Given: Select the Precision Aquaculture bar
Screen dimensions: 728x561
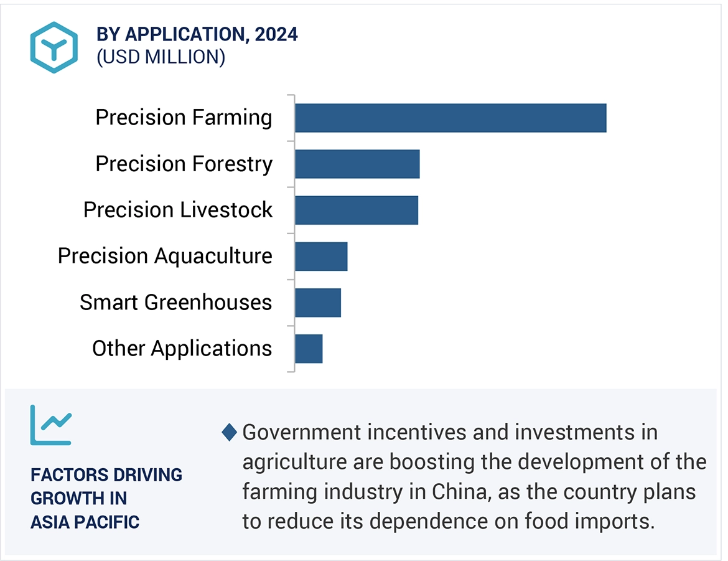Looking at the screenshot, I should click(321, 257).
